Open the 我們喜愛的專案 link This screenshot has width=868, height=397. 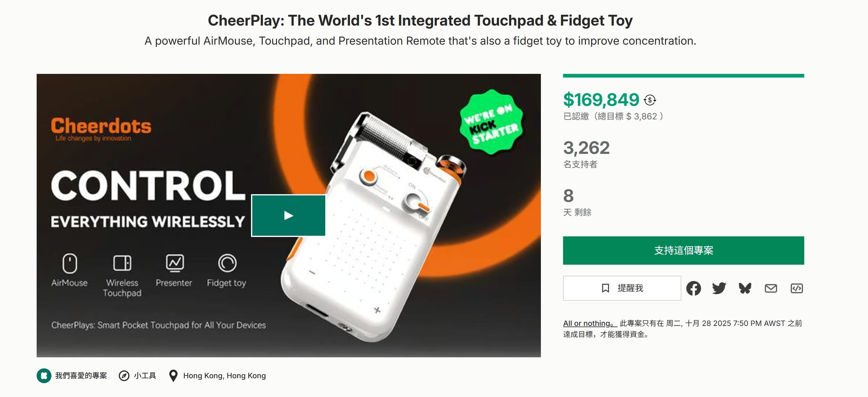pyautogui.click(x=81, y=375)
